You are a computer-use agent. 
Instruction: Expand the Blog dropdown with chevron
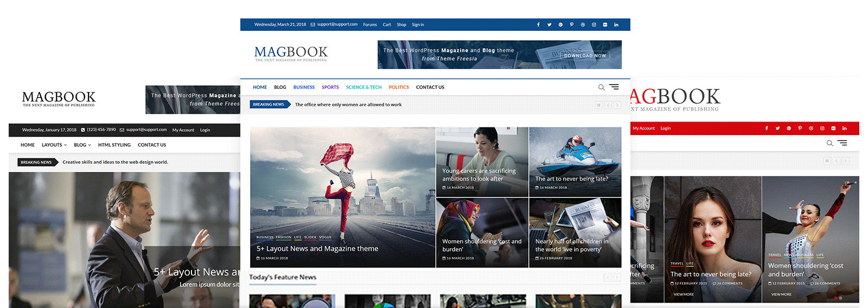tap(82, 145)
